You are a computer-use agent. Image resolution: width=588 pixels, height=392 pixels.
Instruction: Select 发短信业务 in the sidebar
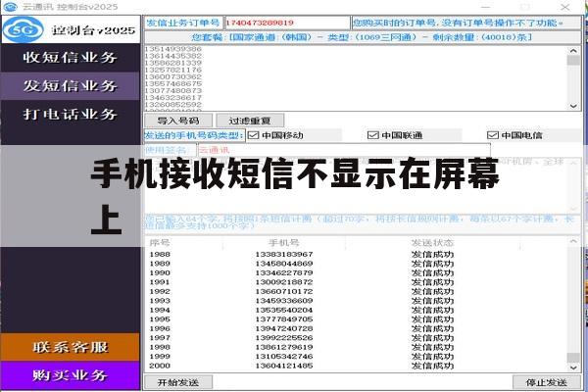[71, 86]
